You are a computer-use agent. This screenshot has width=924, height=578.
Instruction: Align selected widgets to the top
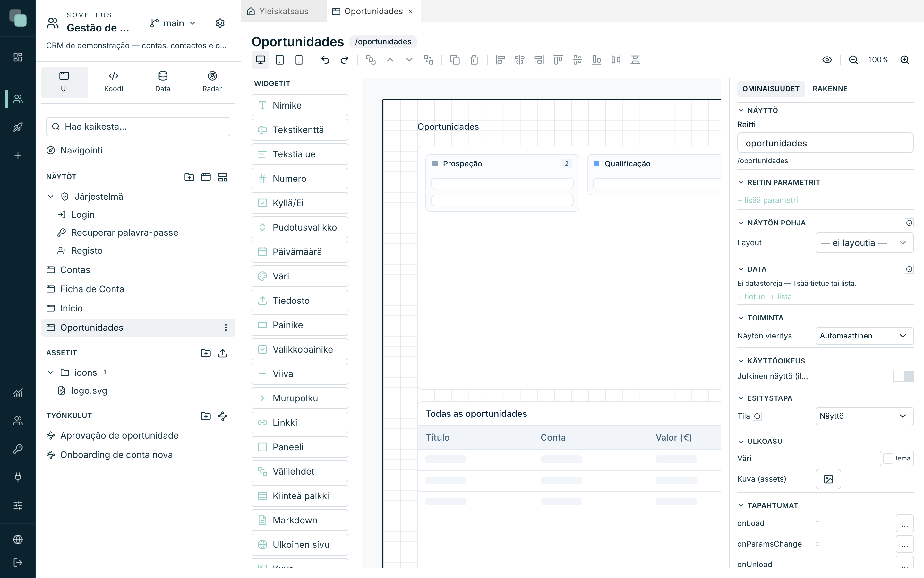point(558,60)
